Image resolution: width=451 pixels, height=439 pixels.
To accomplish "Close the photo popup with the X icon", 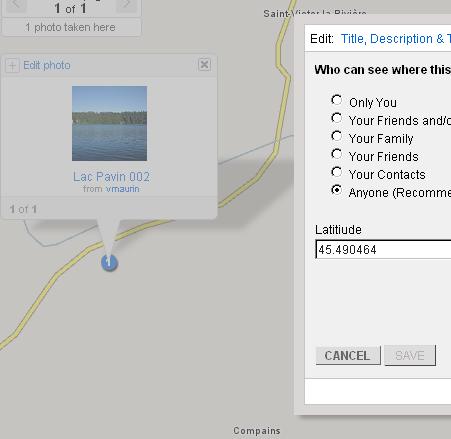I will (204, 64).
